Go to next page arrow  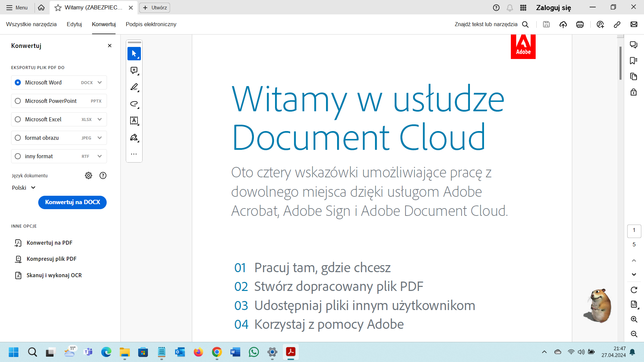click(634, 275)
